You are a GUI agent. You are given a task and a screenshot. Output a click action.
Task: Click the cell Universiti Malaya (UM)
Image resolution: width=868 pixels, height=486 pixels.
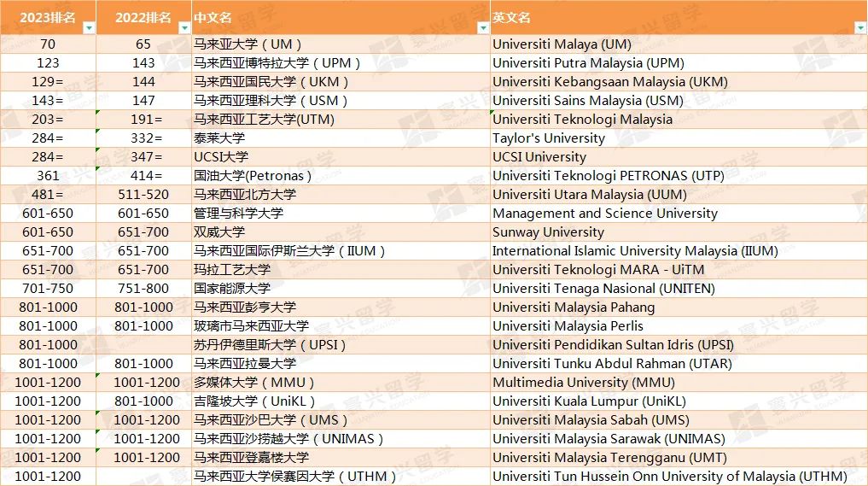click(x=679, y=44)
